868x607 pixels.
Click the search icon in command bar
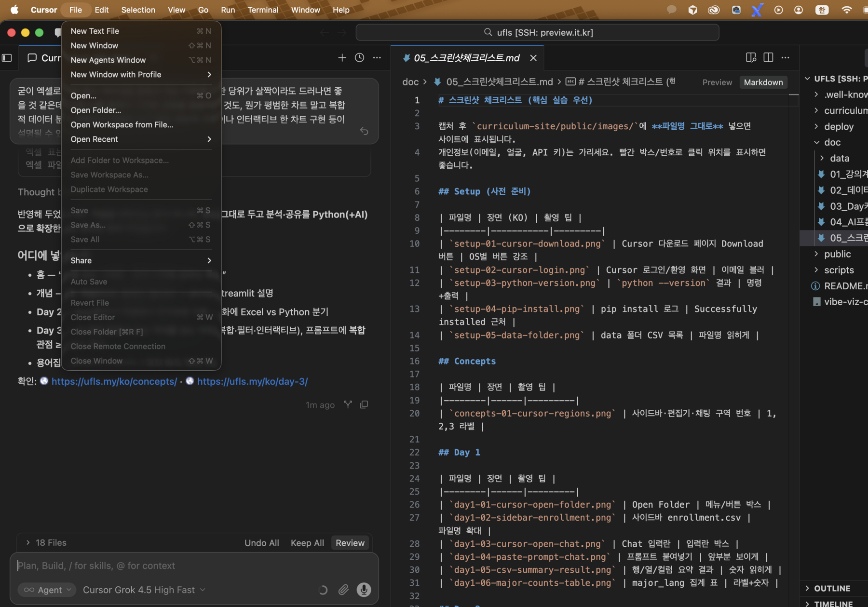tap(488, 32)
